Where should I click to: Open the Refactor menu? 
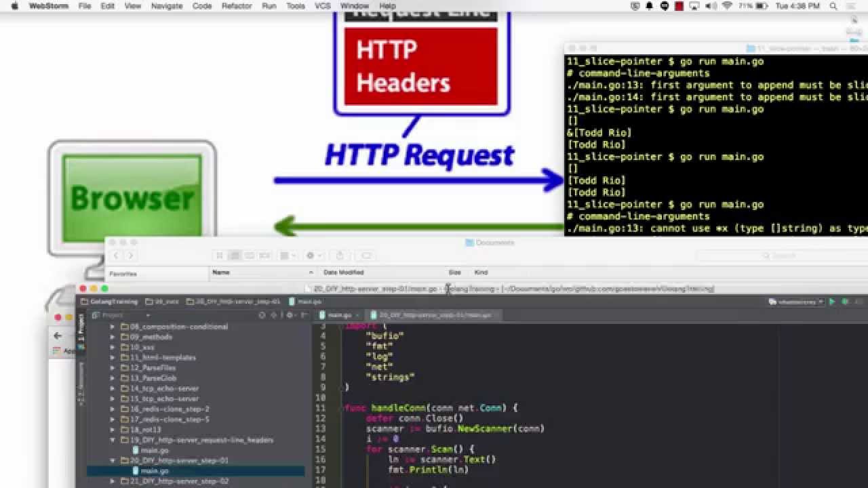point(237,6)
